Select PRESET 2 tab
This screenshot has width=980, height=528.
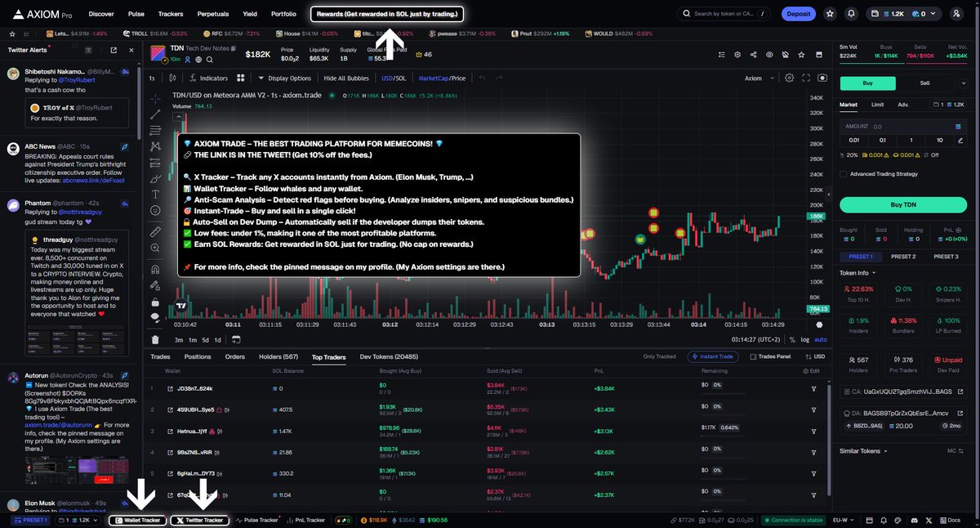click(902, 257)
